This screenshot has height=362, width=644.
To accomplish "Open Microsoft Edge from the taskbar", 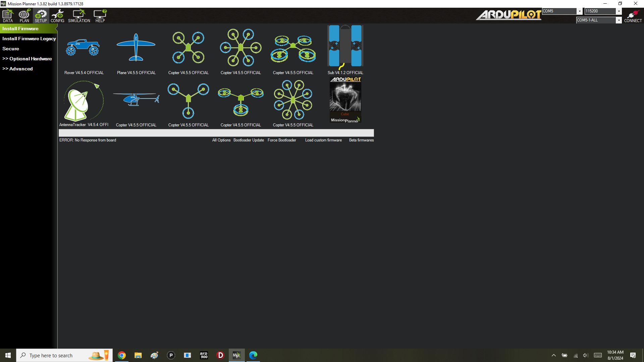I will [x=253, y=355].
